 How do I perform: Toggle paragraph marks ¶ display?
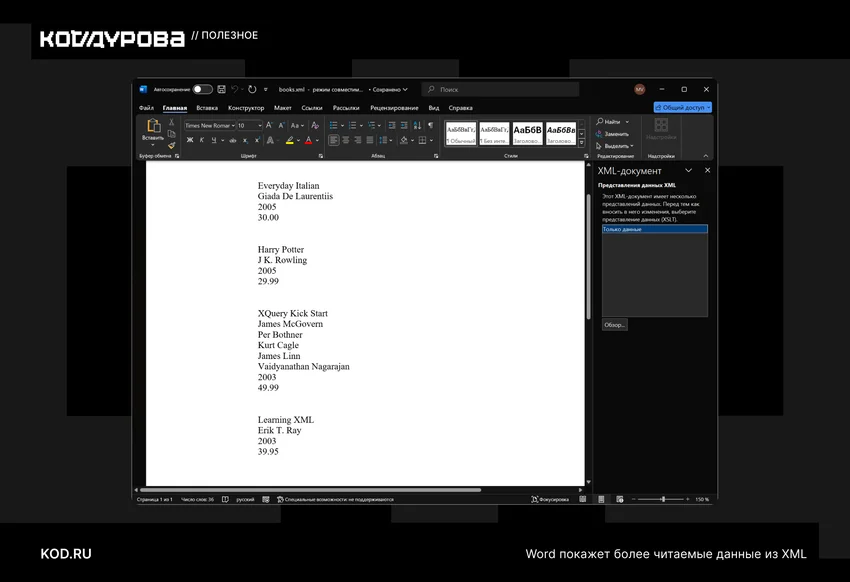click(x=430, y=125)
